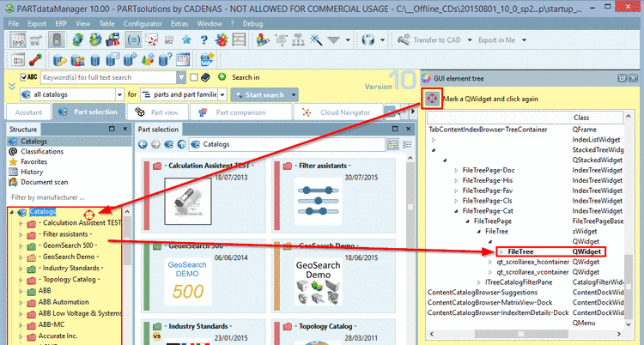The image size is (644, 345).
Task: Expand FileTreePage-Doc in the GUI element tree
Action: (x=456, y=170)
